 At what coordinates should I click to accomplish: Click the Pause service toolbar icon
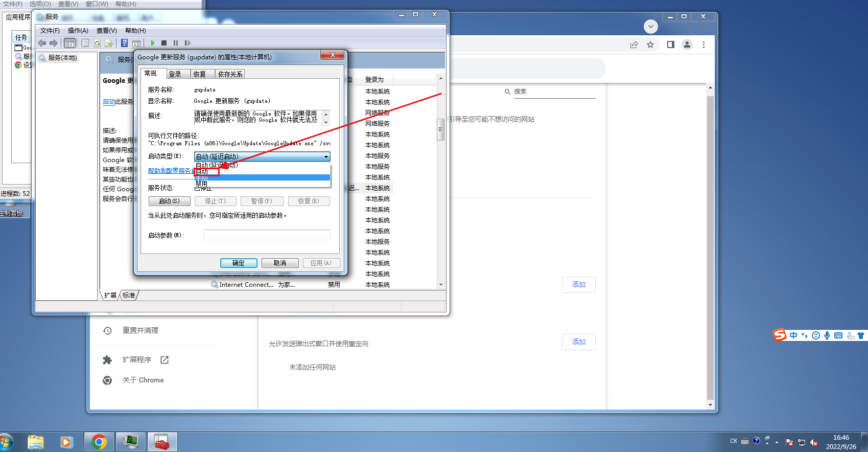pos(176,43)
